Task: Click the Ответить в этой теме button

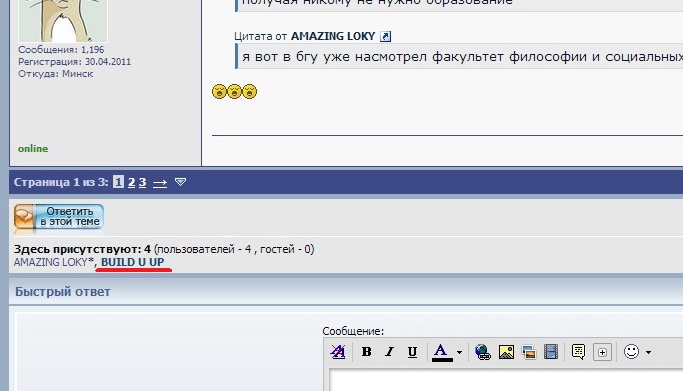Action: click(59, 216)
